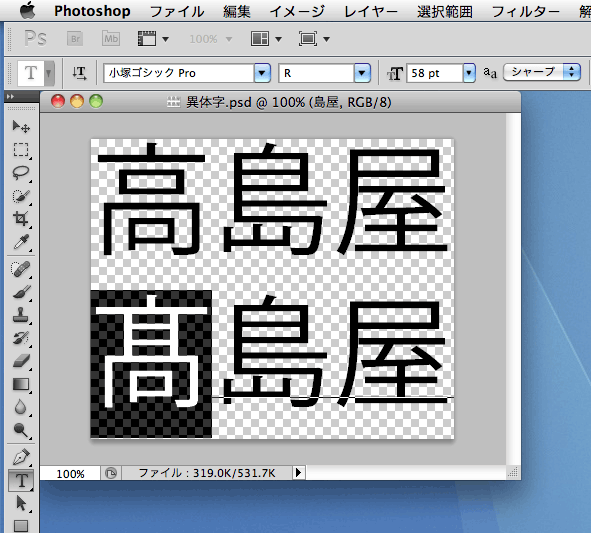591x533 pixels.
Task: Expand the toolbox panel double arrows
Action: 11,97
